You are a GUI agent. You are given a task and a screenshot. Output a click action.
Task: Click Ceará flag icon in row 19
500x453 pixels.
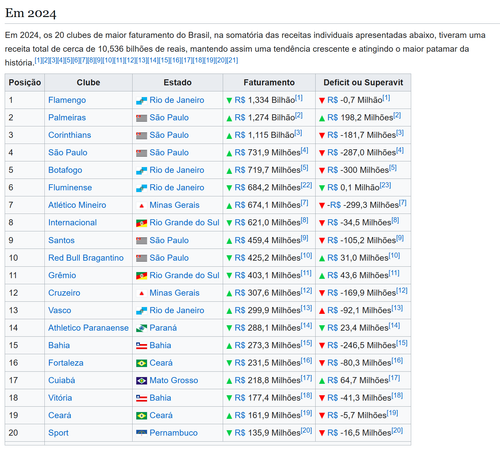click(x=141, y=416)
